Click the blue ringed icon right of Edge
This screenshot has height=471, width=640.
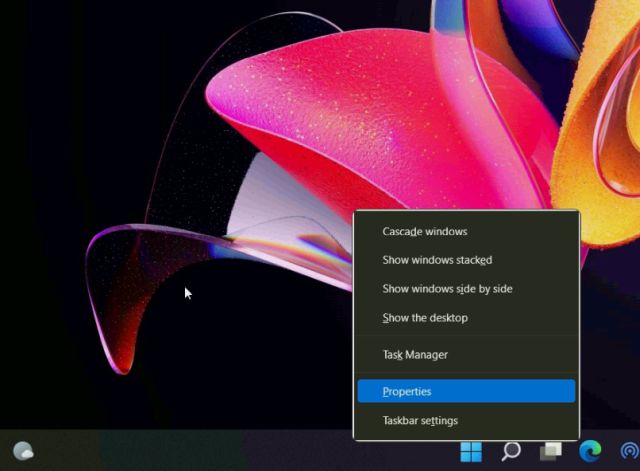629,451
